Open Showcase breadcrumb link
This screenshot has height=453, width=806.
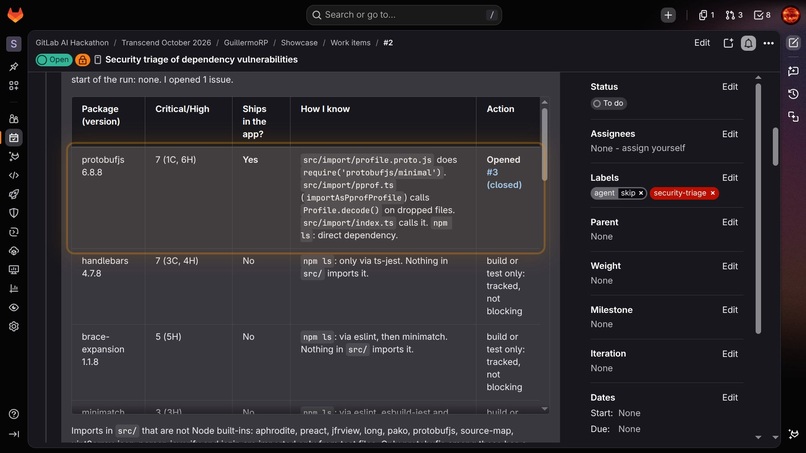pos(299,43)
